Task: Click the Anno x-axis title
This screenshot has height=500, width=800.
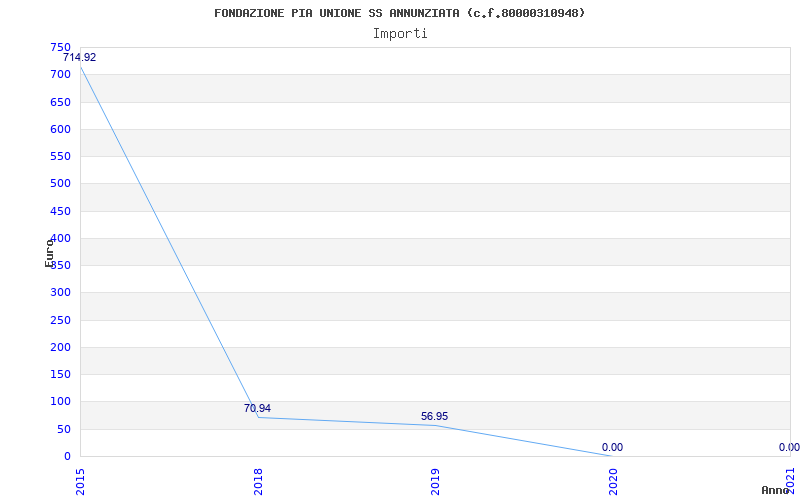Action: (776, 490)
